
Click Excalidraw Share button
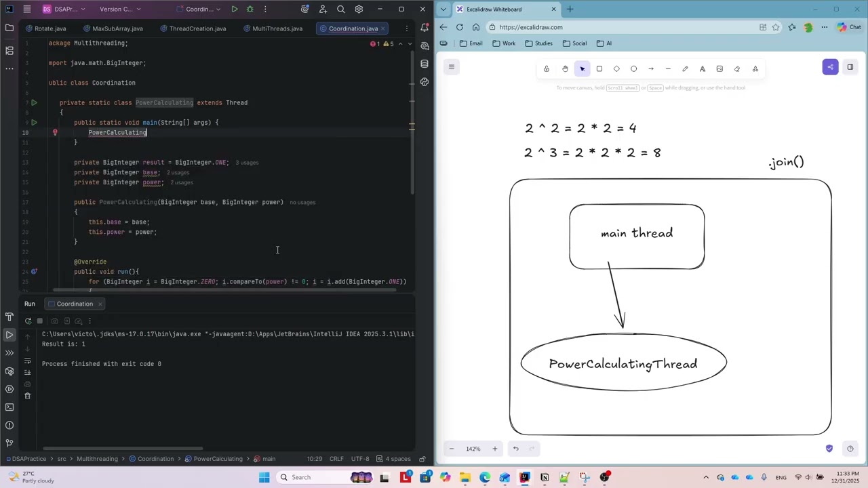(830, 66)
